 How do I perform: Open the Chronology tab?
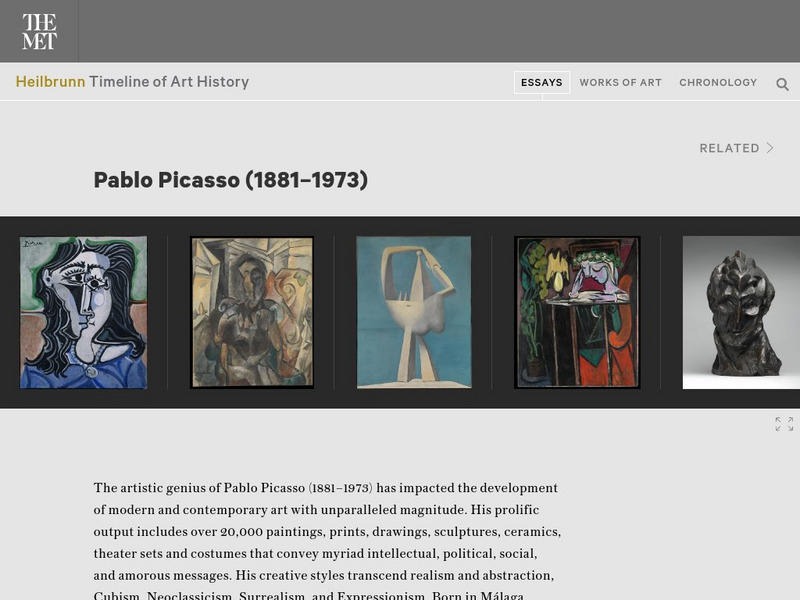(x=718, y=83)
